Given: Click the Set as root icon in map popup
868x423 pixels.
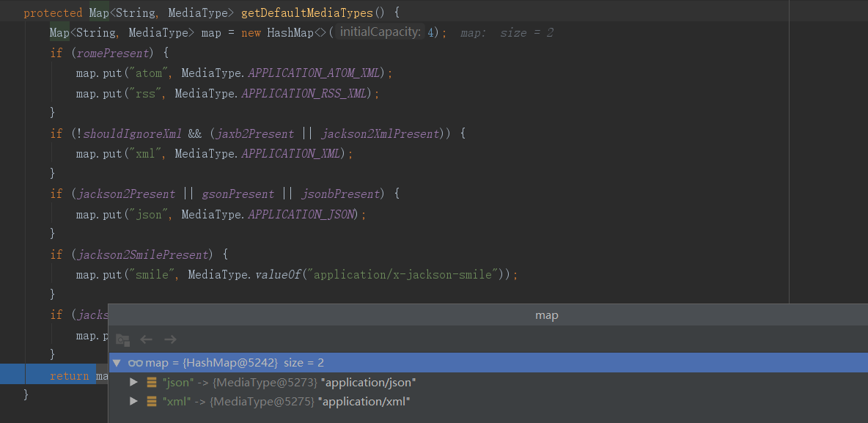Looking at the screenshot, I should (x=122, y=339).
